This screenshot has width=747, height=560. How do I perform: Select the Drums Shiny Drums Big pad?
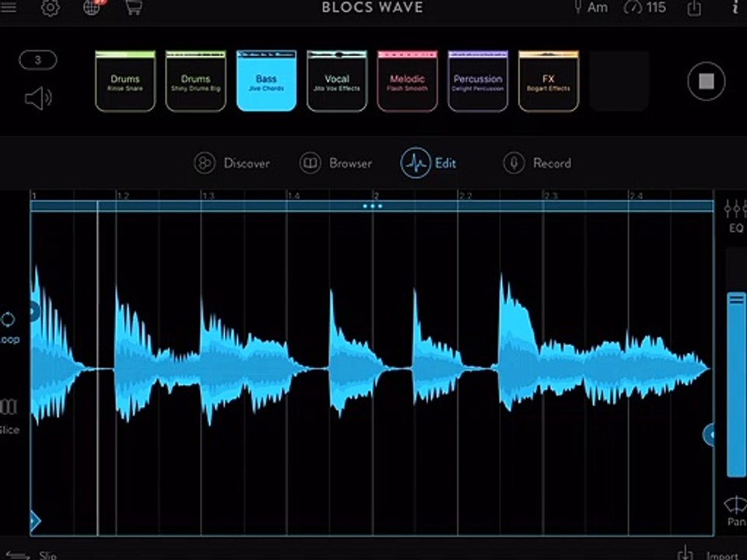(x=196, y=81)
